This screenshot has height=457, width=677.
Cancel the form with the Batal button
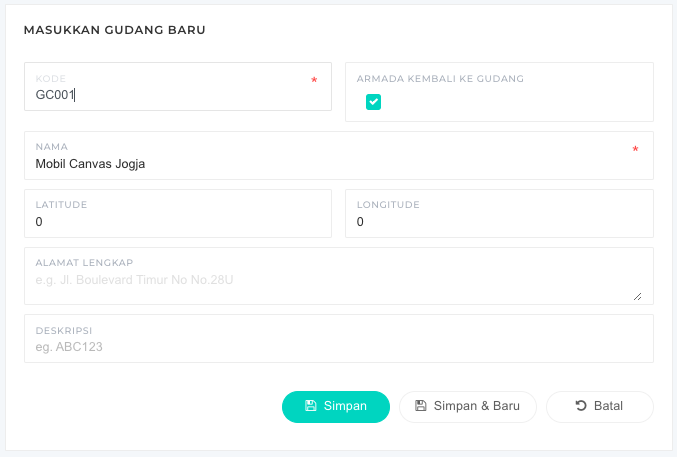click(x=599, y=406)
